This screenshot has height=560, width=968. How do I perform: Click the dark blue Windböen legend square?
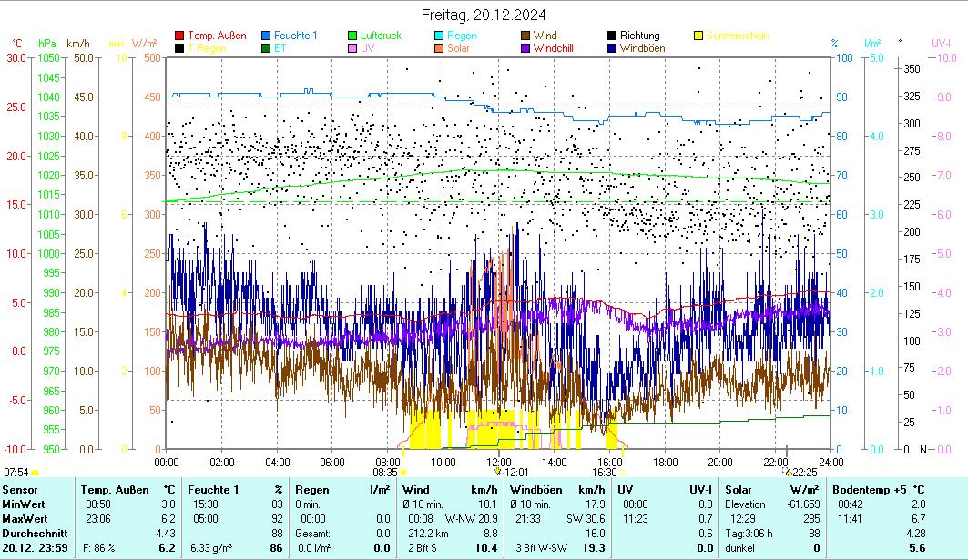pos(613,48)
